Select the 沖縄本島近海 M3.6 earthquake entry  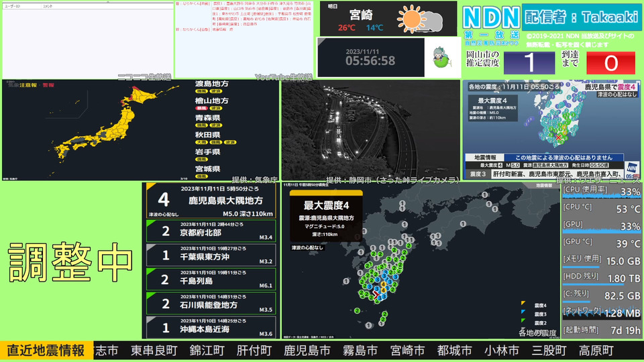click(x=211, y=328)
